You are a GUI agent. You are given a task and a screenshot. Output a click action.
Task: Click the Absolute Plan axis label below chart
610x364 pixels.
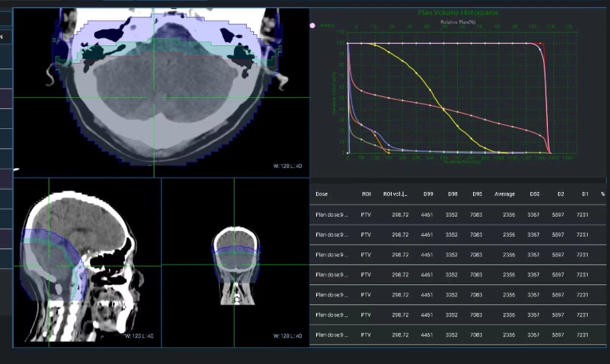[x=462, y=162]
